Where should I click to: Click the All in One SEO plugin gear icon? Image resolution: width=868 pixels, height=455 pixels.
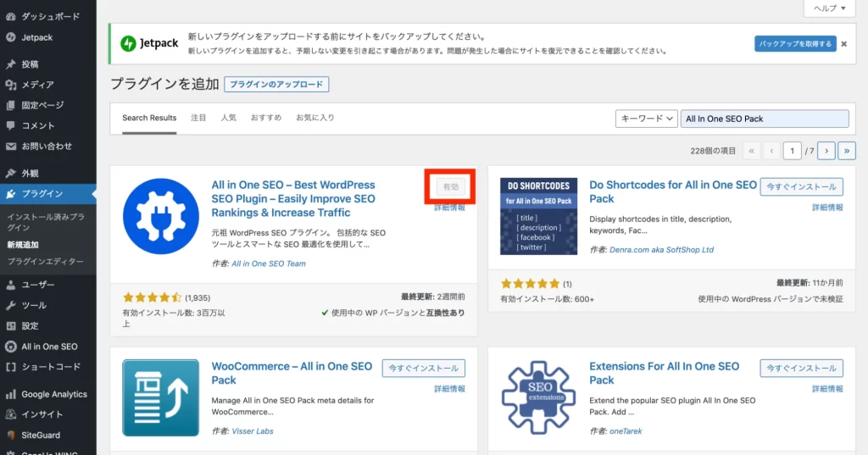(x=160, y=216)
